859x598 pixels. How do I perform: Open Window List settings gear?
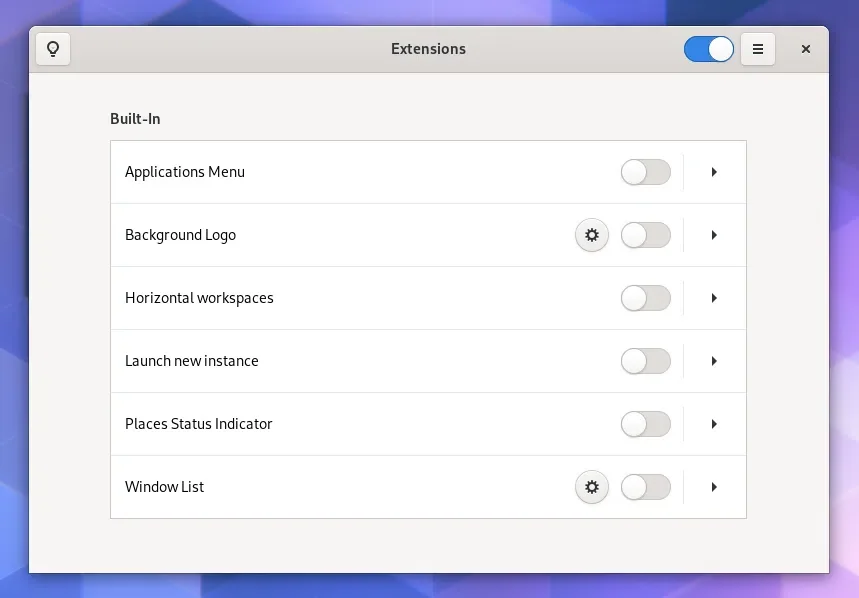coord(592,487)
